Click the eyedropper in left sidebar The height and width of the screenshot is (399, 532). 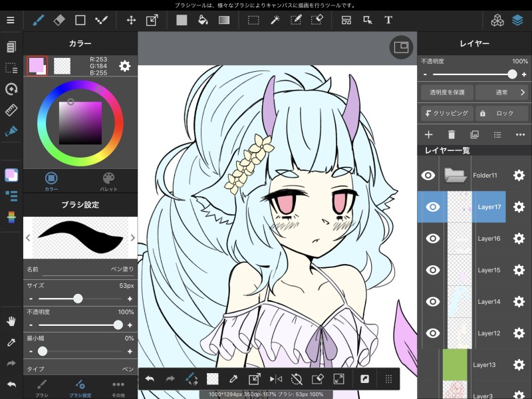point(11,342)
